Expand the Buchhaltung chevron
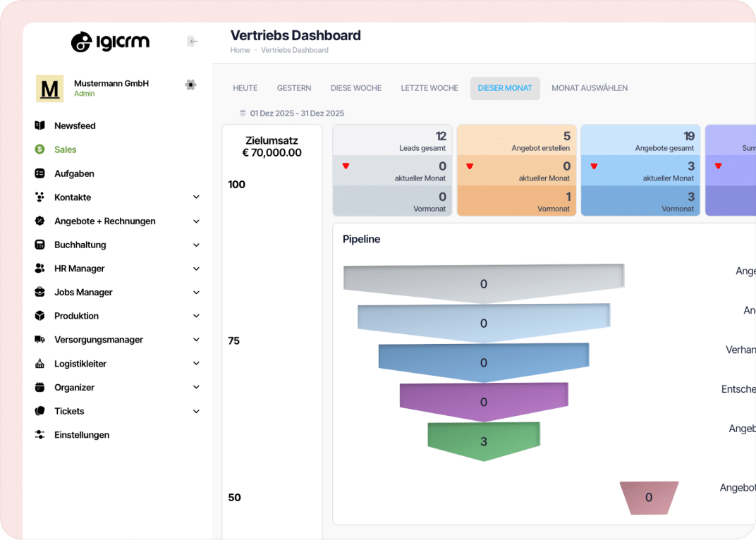Image resolution: width=756 pixels, height=540 pixels. click(x=196, y=245)
